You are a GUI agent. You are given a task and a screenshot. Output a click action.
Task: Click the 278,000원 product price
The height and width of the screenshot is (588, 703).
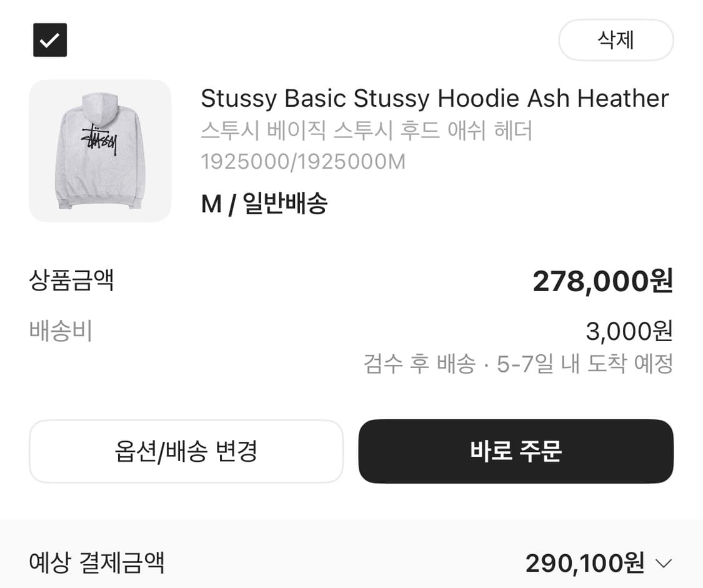coord(603,281)
